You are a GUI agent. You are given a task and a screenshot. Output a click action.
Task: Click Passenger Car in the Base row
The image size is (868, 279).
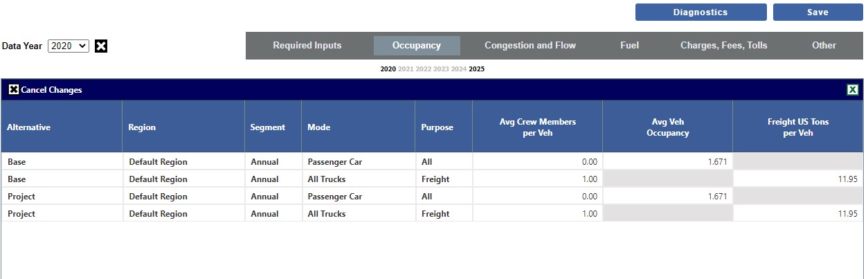(x=335, y=162)
